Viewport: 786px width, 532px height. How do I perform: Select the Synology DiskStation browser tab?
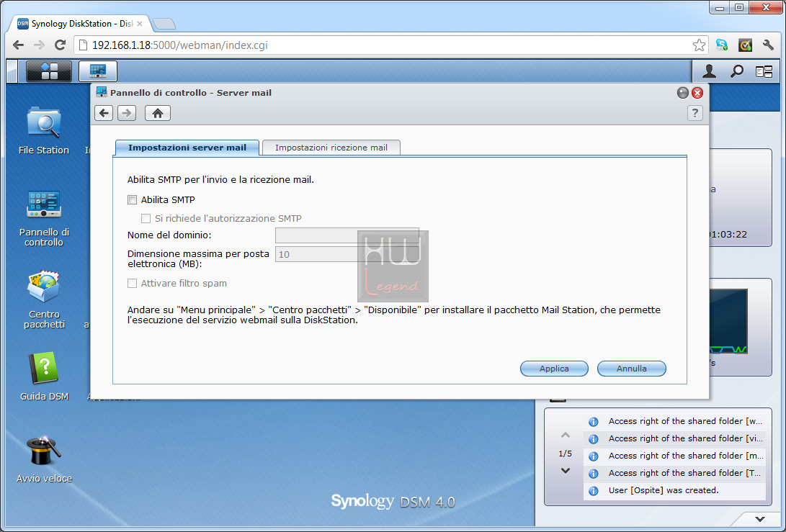tap(80, 24)
